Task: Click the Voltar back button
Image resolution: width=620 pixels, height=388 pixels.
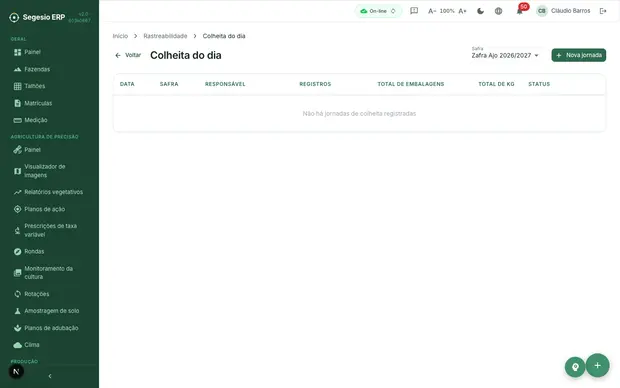Action: click(128, 55)
